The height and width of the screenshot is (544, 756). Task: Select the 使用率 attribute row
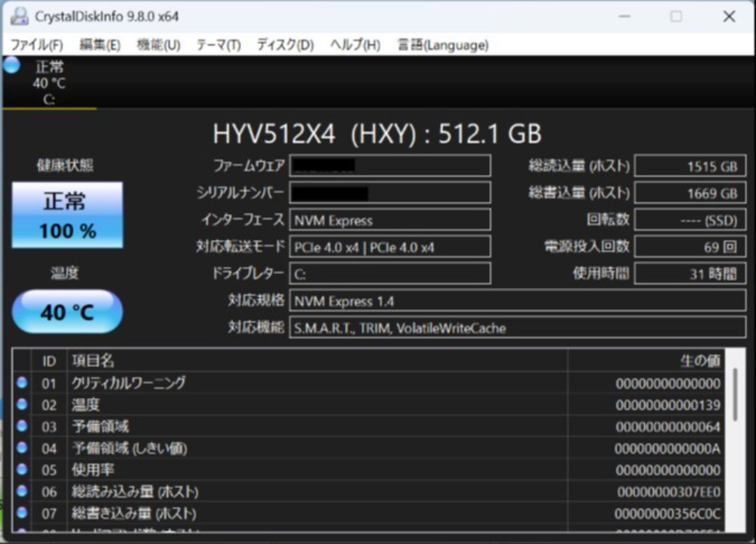point(368,470)
